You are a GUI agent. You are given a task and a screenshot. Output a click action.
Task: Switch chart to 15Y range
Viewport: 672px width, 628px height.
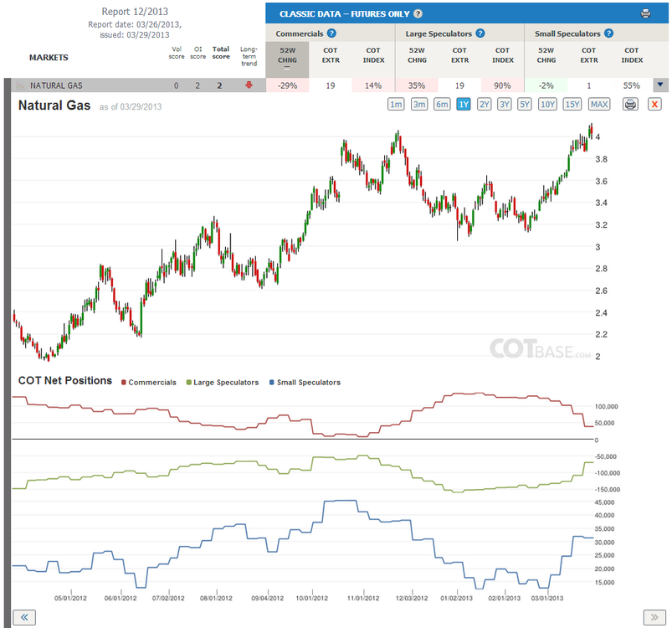[572, 104]
